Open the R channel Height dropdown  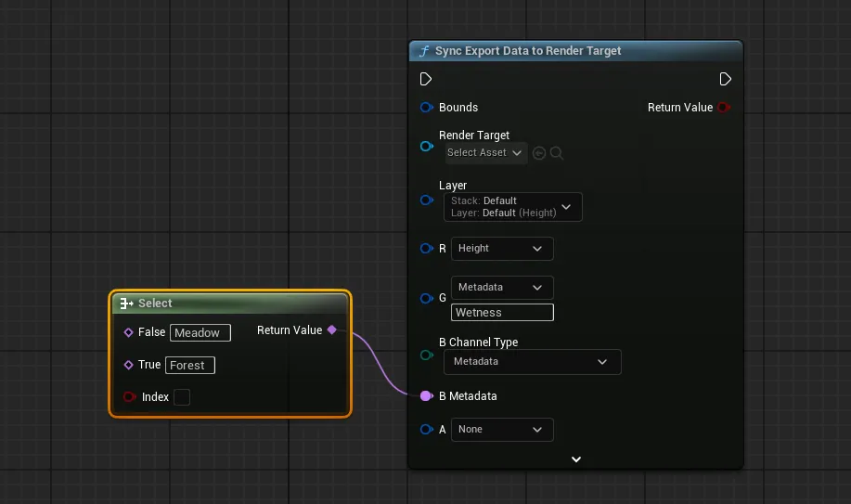(x=501, y=249)
